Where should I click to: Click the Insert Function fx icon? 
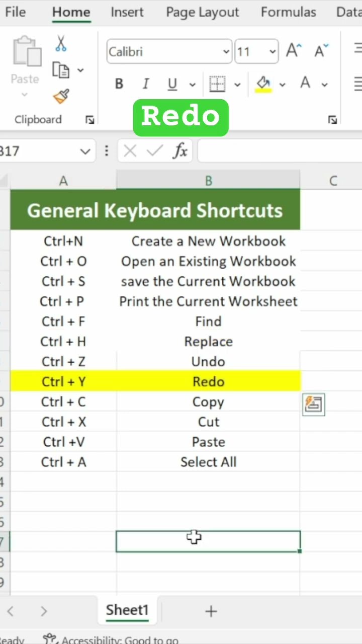(180, 151)
